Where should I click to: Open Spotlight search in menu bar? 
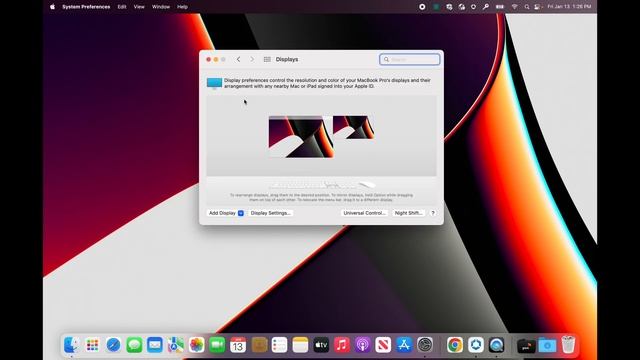[527, 7]
